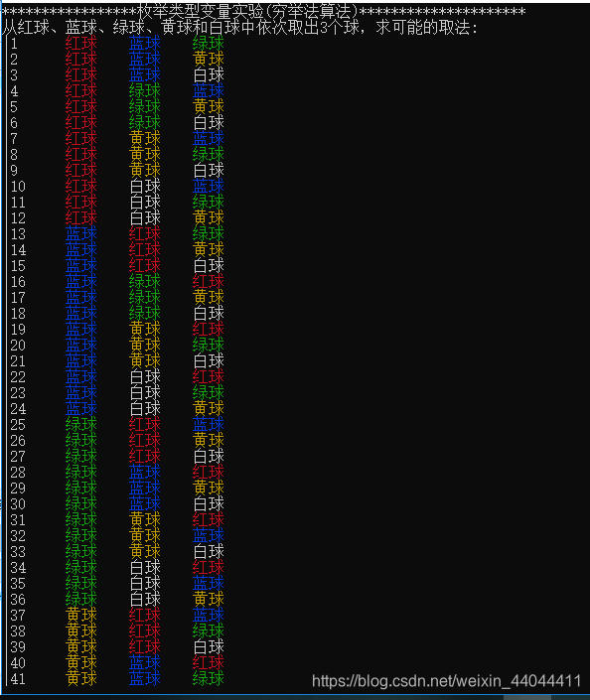Click the red 红球 in row 14
This screenshot has width=590, height=700.
145,250
